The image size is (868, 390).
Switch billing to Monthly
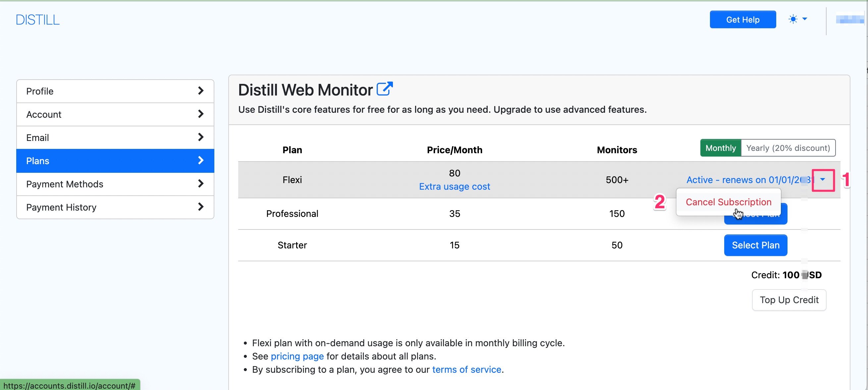coord(721,148)
